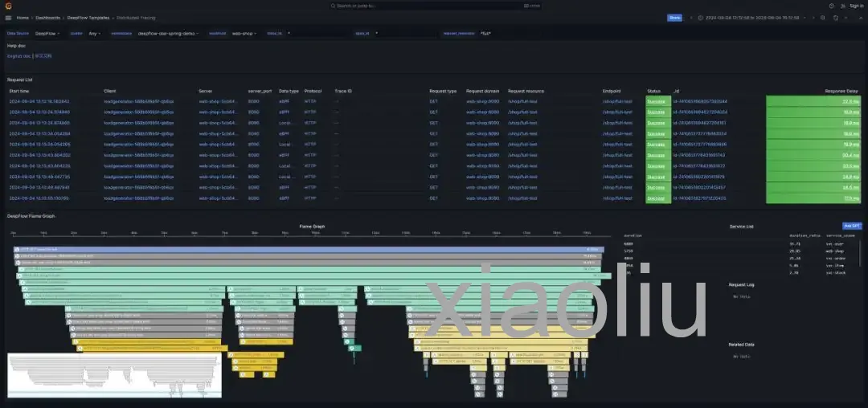This screenshot has width=868, height=408.
Task: Open the cluster Any dropdown
Action: (x=95, y=33)
